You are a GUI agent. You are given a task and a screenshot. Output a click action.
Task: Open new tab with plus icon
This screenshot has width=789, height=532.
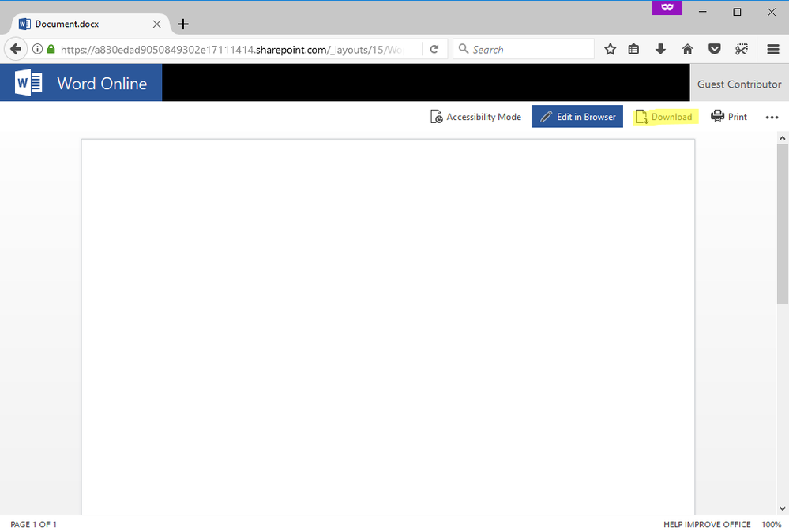(183, 24)
